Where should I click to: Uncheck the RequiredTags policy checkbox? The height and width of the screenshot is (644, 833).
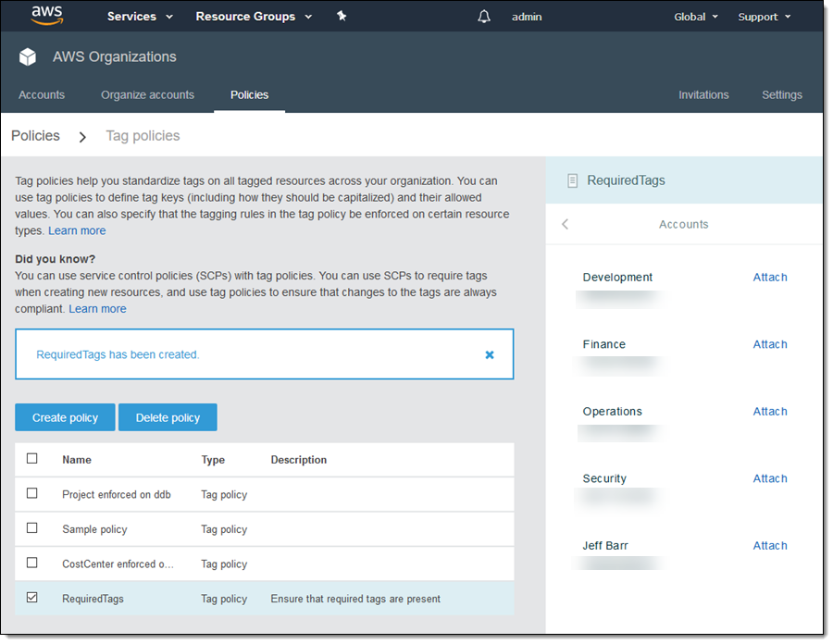[x=32, y=598]
